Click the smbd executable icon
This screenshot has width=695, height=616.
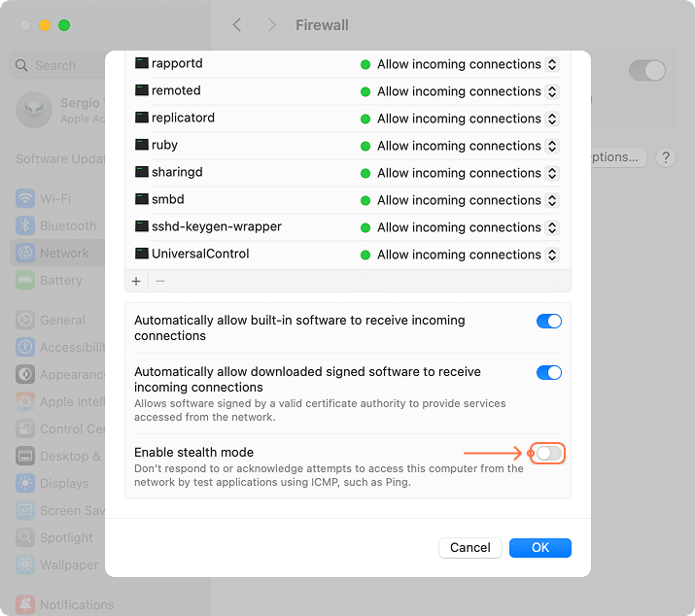(x=141, y=200)
